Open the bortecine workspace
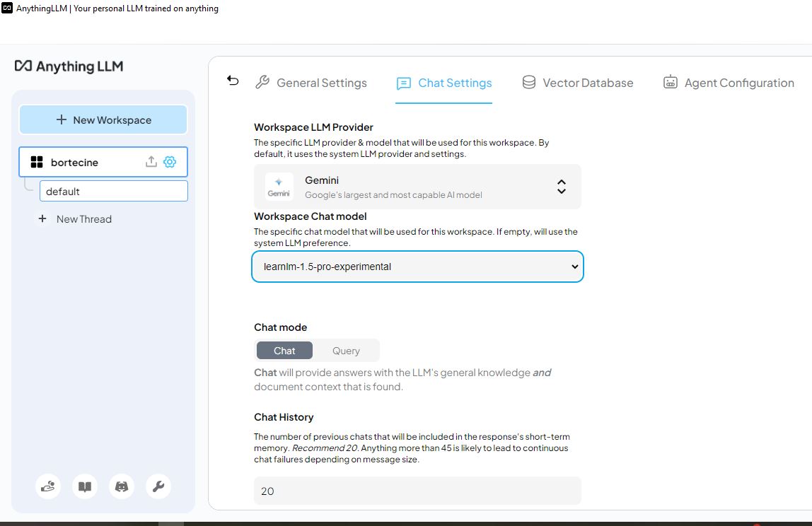 [103, 162]
